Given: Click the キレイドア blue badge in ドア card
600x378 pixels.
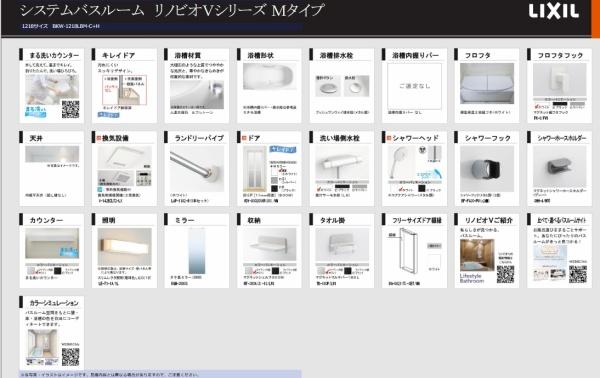Looking at the screenshot, I should (283, 149).
